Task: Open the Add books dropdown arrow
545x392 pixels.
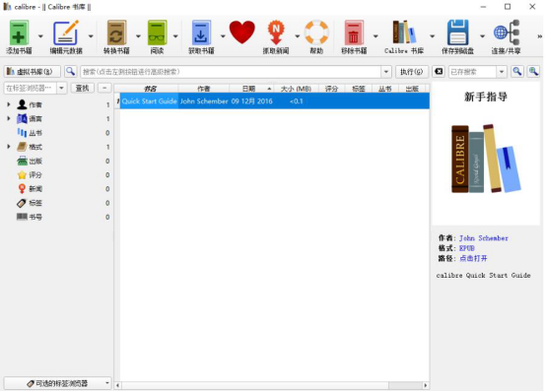Action: 40,36
